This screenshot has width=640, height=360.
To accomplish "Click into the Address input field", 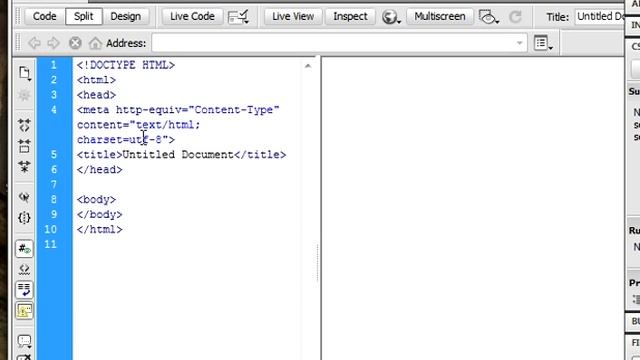I will (339, 43).
